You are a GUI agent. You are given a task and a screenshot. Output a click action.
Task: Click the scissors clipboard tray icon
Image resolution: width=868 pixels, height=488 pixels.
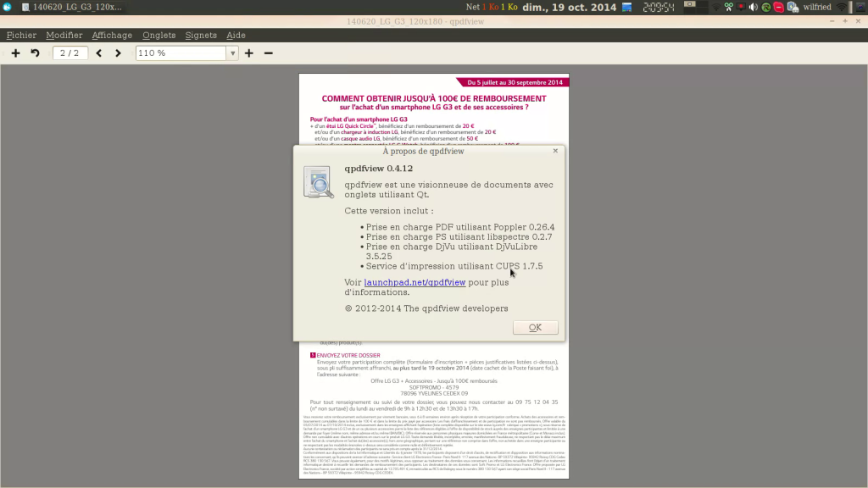click(x=728, y=7)
